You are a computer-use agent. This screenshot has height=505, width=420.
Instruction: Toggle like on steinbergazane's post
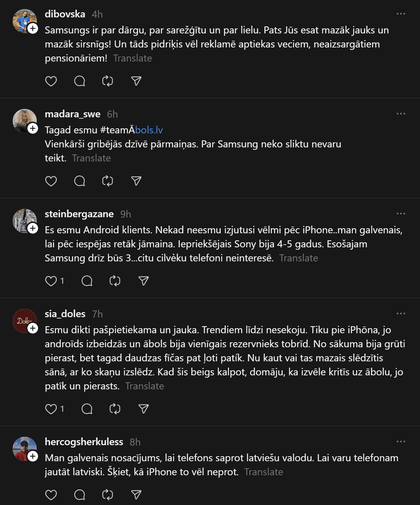coord(51,281)
